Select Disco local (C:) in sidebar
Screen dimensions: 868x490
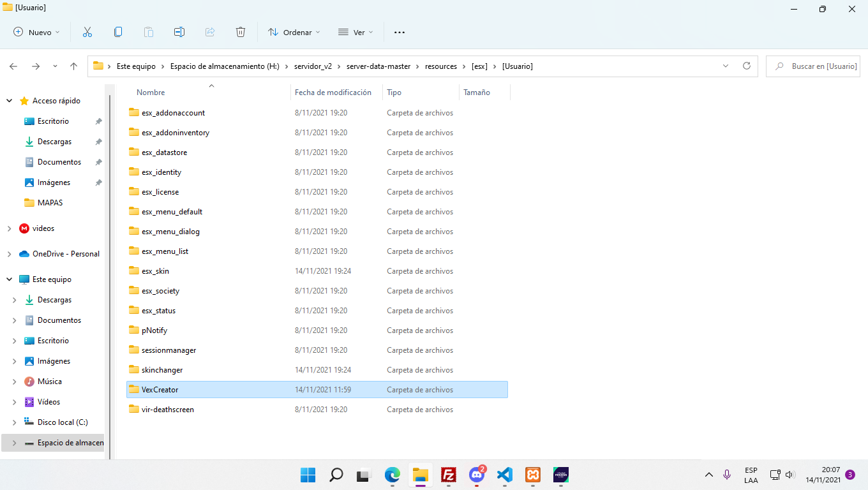coord(63,422)
